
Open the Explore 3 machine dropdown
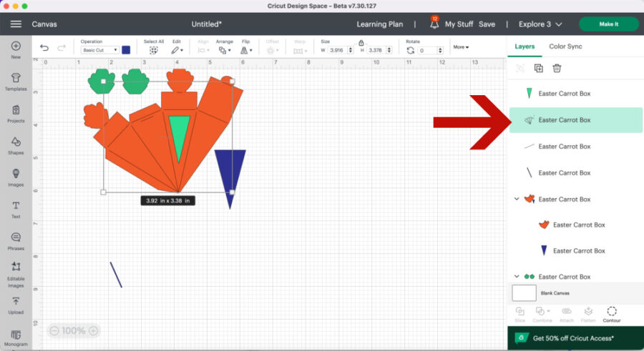(x=540, y=24)
